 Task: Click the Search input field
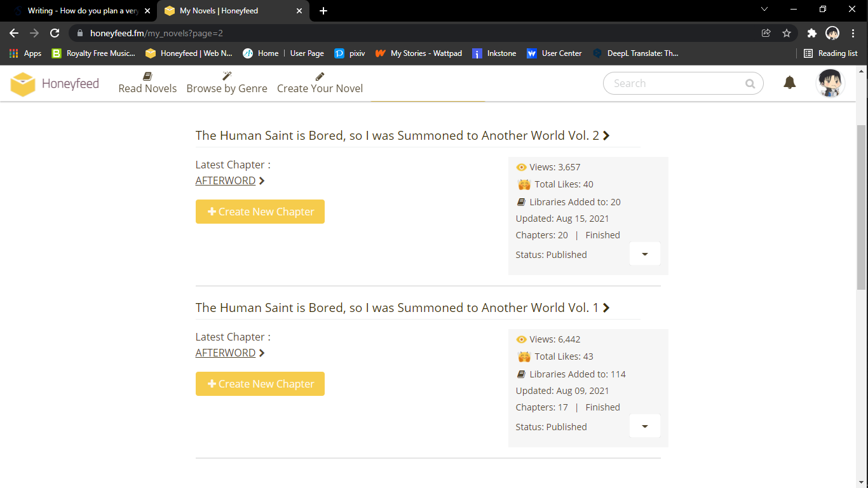click(674, 83)
